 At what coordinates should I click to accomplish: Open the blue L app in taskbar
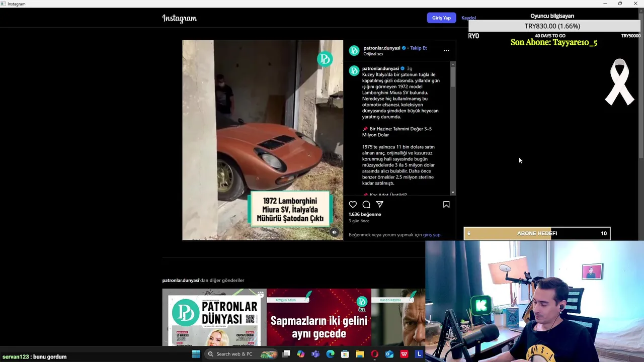pyautogui.click(x=419, y=354)
